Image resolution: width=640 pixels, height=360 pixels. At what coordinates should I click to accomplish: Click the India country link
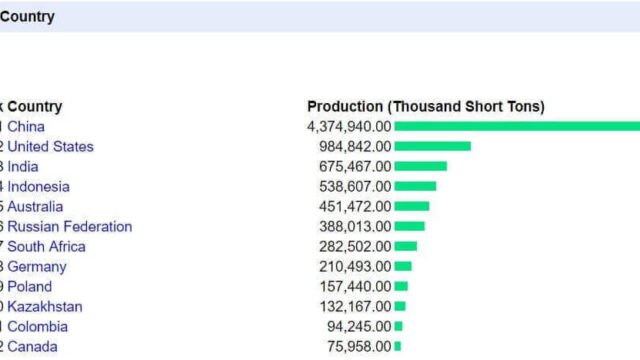23,167
